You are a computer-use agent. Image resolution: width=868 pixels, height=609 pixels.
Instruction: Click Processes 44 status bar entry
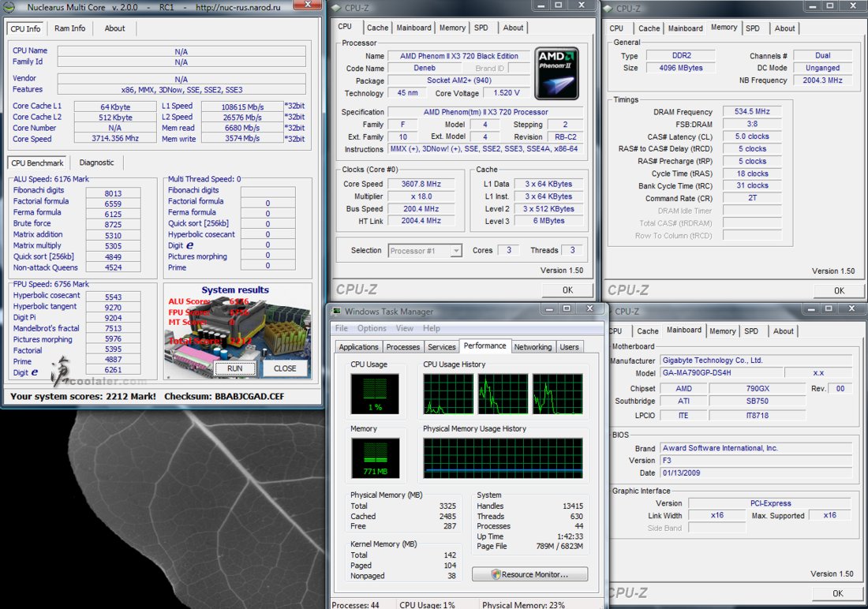pyautogui.click(x=355, y=604)
